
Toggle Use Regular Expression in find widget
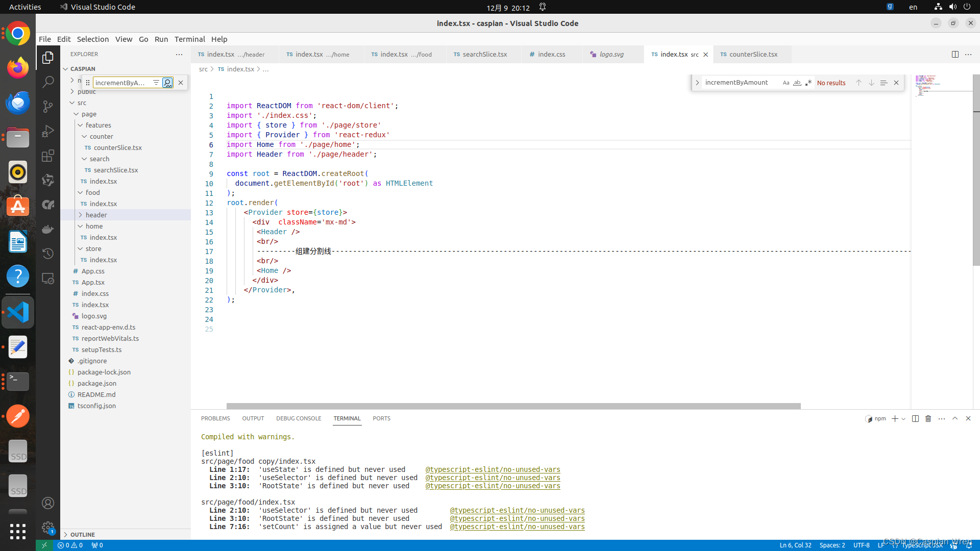[x=808, y=83]
